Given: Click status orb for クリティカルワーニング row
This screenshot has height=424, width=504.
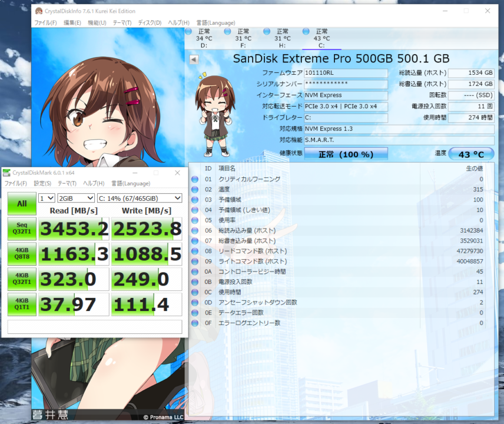Looking at the screenshot, I should 195,179.
